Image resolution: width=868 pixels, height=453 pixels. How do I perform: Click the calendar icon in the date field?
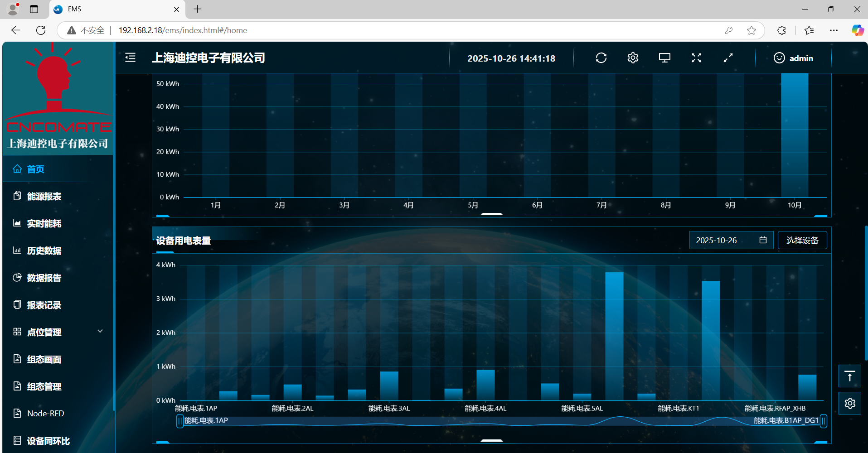(763, 240)
